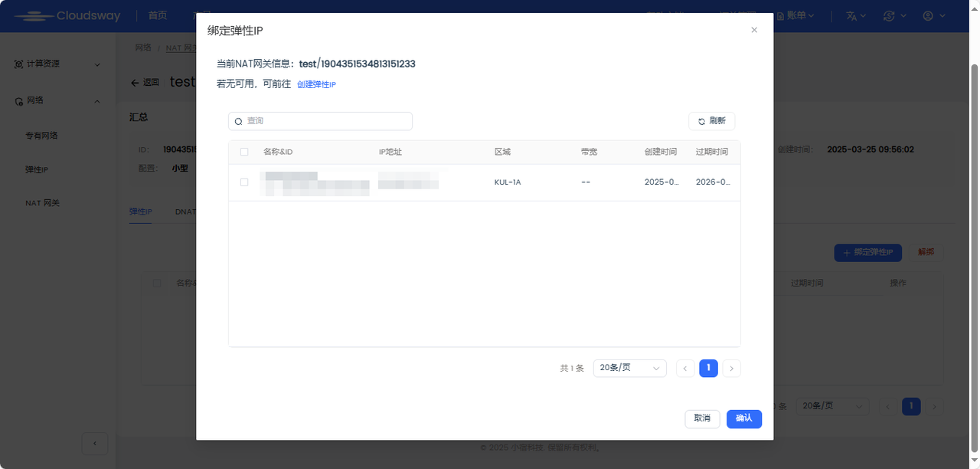Switch to the DNAT tab
This screenshot has height=469, width=980.
[x=185, y=212]
